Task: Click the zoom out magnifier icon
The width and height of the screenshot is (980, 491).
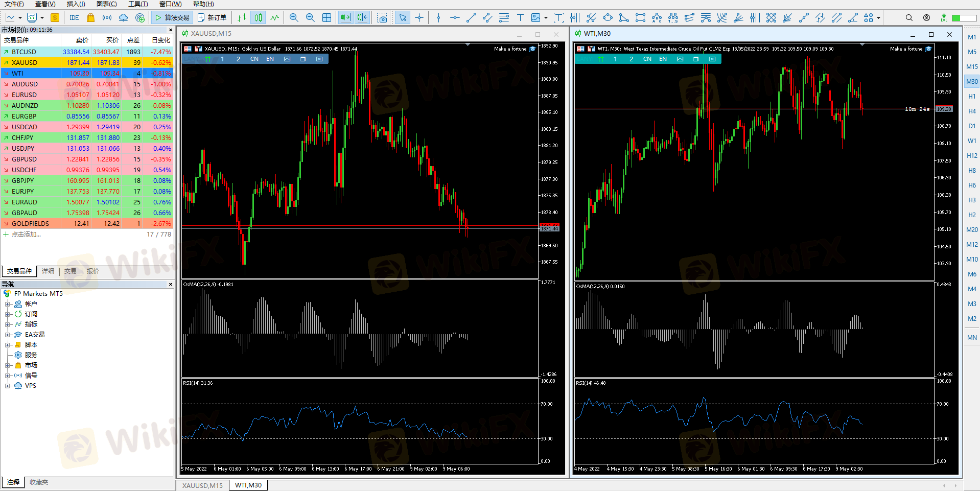Action: 310,18
